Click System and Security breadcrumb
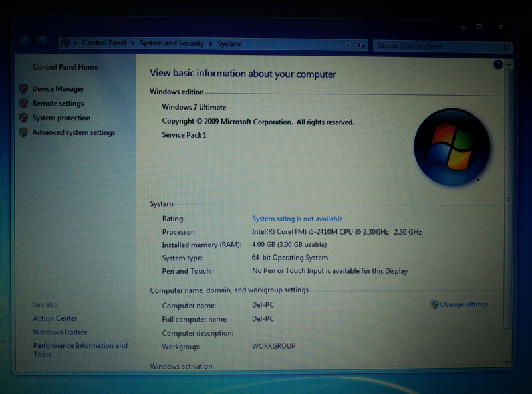This screenshot has height=394, width=532. tap(172, 43)
